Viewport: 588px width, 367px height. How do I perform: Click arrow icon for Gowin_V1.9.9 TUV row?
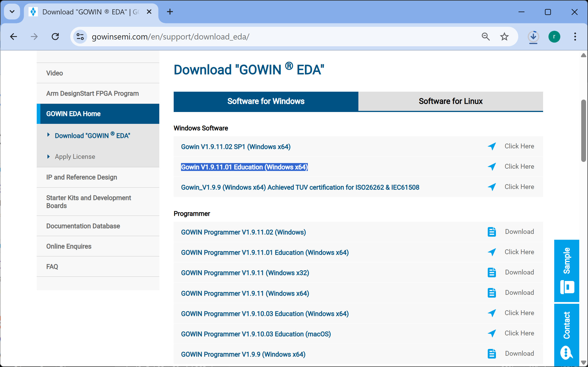[492, 187]
